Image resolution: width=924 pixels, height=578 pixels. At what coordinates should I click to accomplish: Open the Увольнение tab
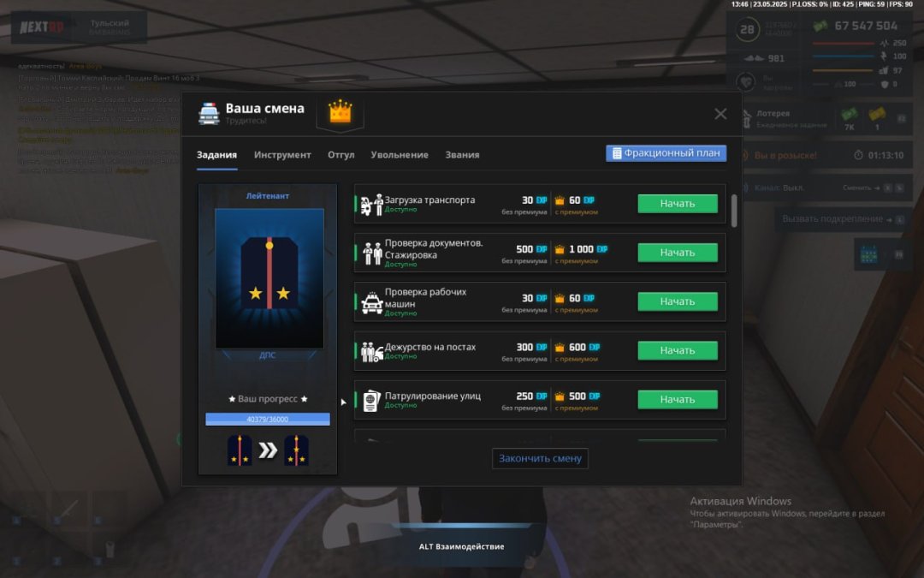tap(400, 154)
